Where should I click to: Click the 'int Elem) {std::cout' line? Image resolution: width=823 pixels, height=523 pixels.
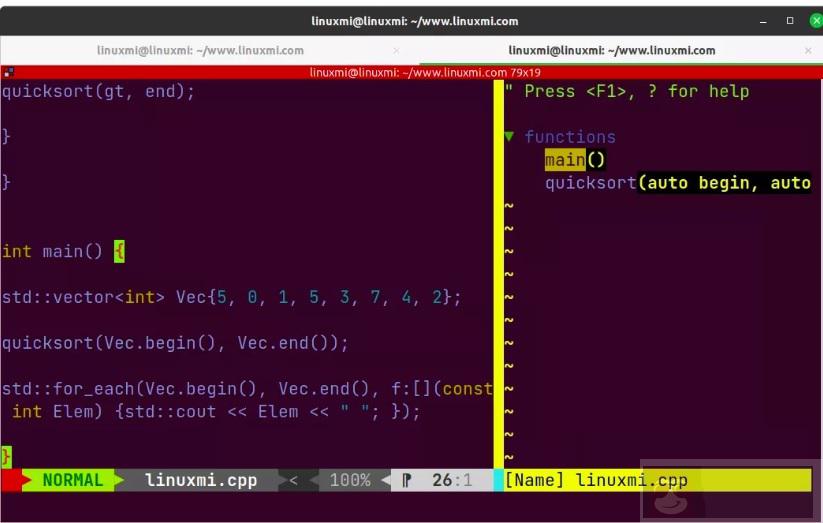coord(216,411)
